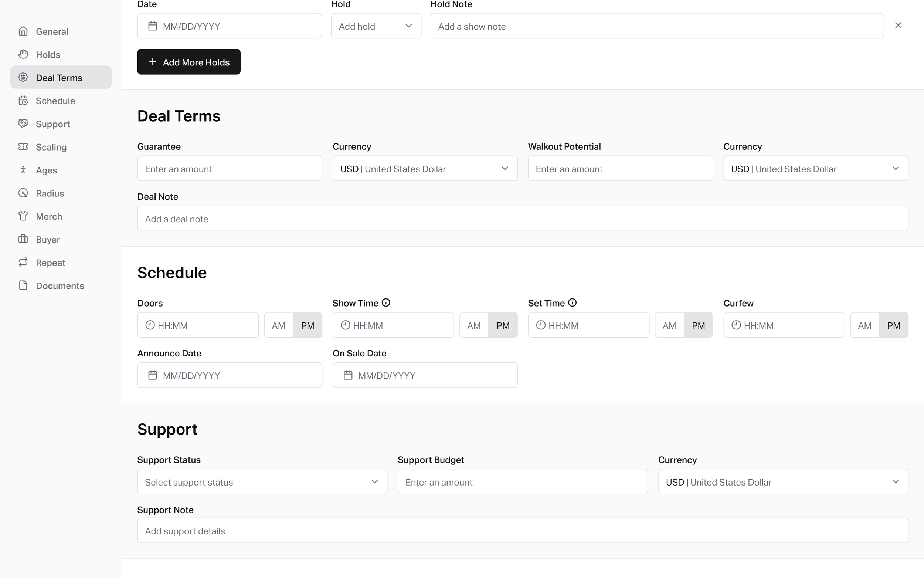Dismiss the hold row with the X button
This screenshot has width=924, height=578.
tap(898, 25)
